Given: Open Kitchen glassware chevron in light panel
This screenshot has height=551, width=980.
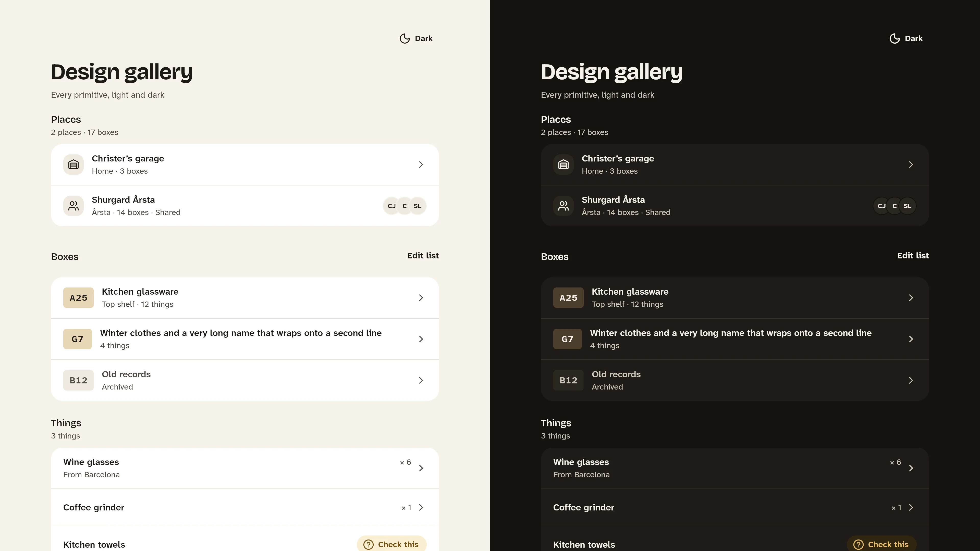Looking at the screenshot, I should point(421,298).
